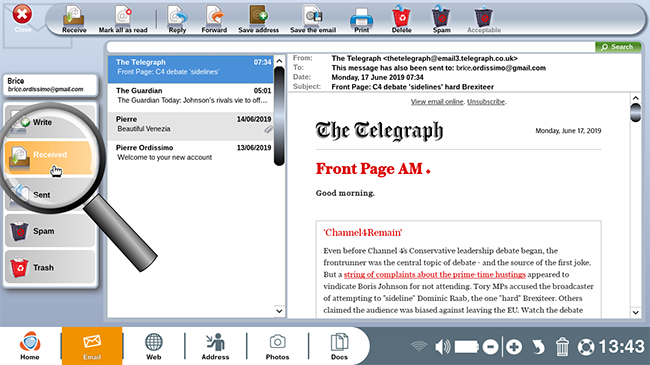Mark email as Spam in toolbar
The height and width of the screenshot is (365, 650).
pos(441,19)
